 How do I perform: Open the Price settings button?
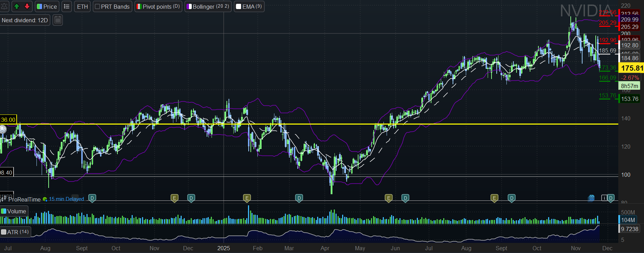[47, 7]
